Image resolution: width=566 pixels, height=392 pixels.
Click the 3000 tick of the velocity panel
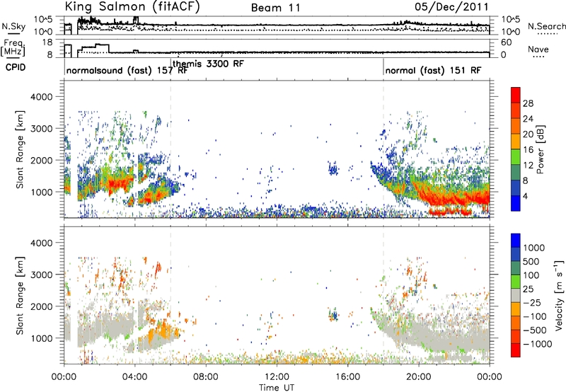point(41,275)
